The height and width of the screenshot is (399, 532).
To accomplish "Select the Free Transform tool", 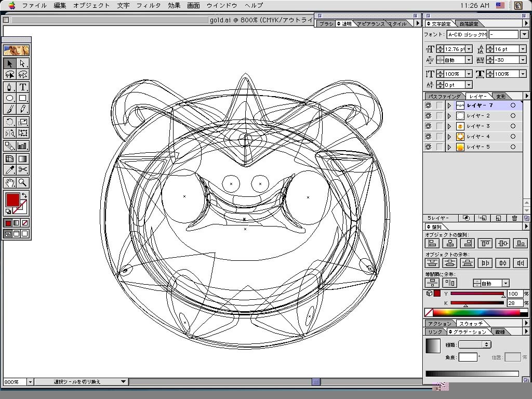I will (x=22, y=133).
